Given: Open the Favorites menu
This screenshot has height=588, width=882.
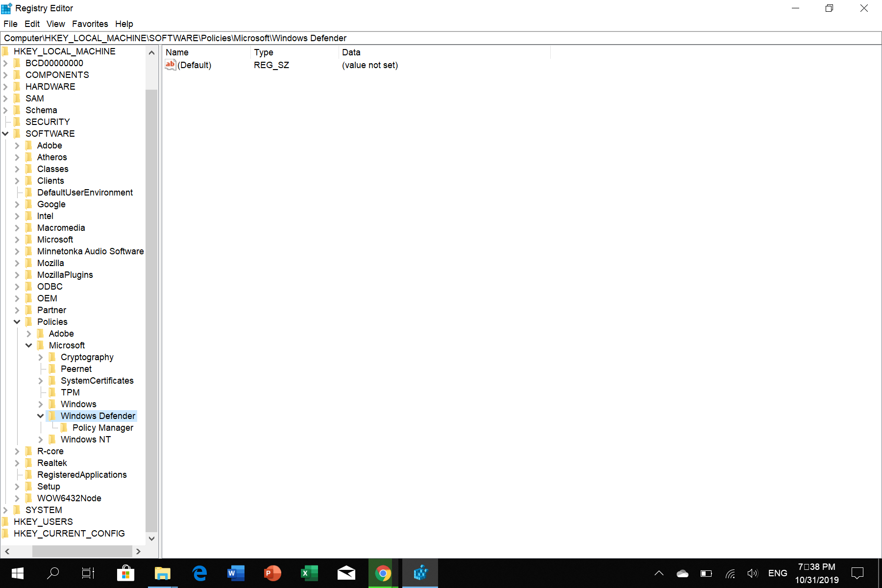Looking at the screenshot, I should point(90,24).
